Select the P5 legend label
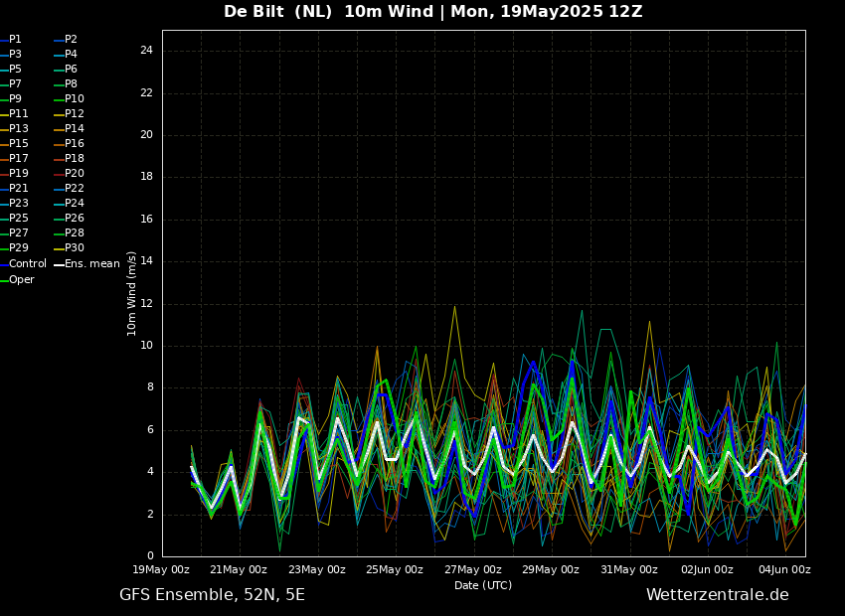Viewport: 845px width, 616px height. 15,69
